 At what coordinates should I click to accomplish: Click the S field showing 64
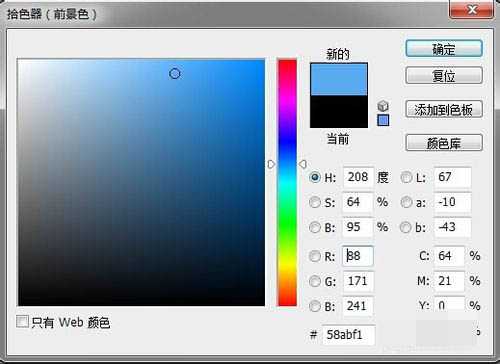[x=358, y=202]
